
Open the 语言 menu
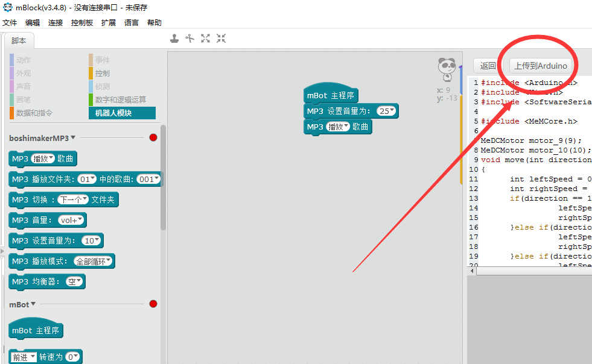point(132,23)
